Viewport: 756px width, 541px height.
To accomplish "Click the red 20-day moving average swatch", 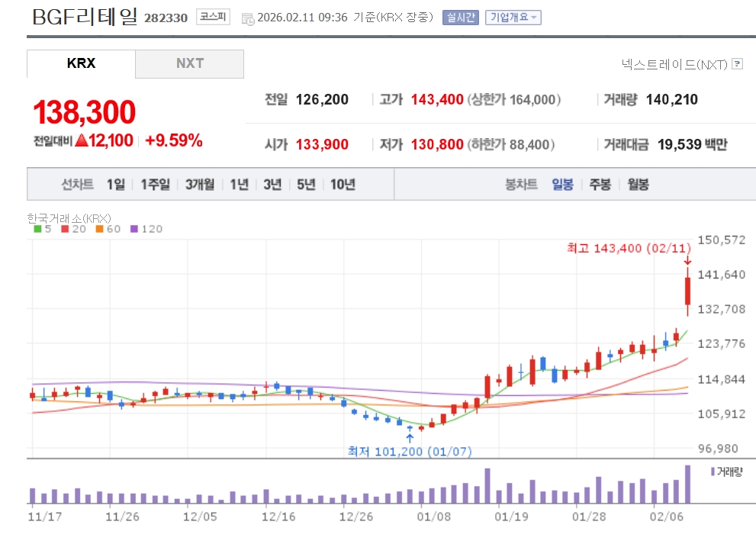I will coord(65,229).
